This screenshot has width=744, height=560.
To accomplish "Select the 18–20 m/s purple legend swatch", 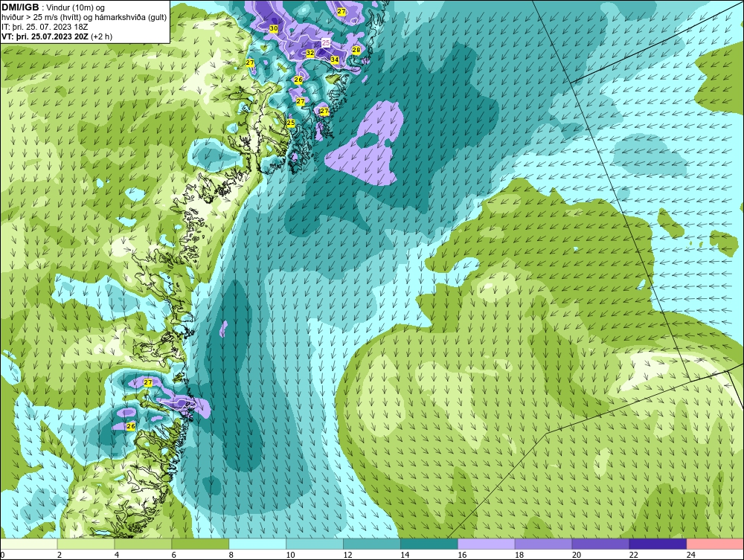I will (x=543, y=544).
